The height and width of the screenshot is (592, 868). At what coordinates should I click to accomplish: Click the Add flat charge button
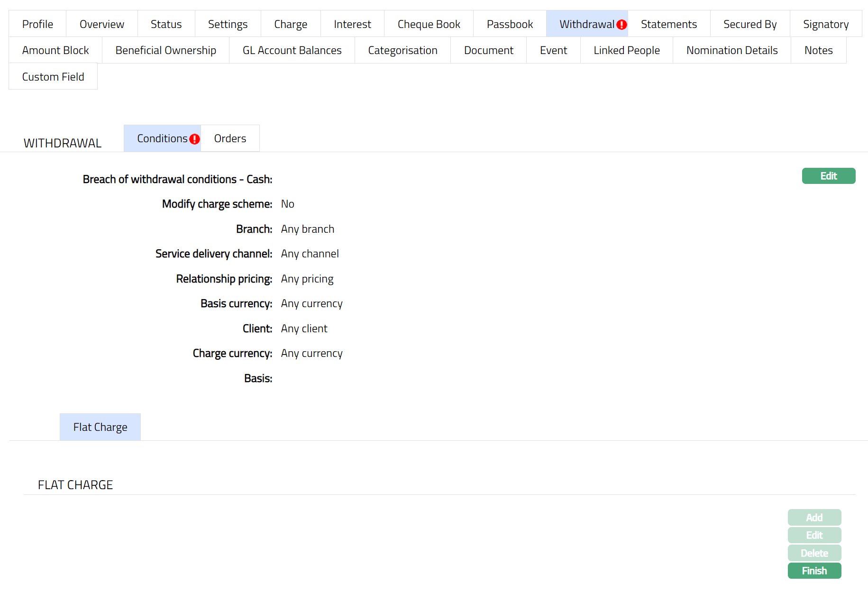click(814, 518)
